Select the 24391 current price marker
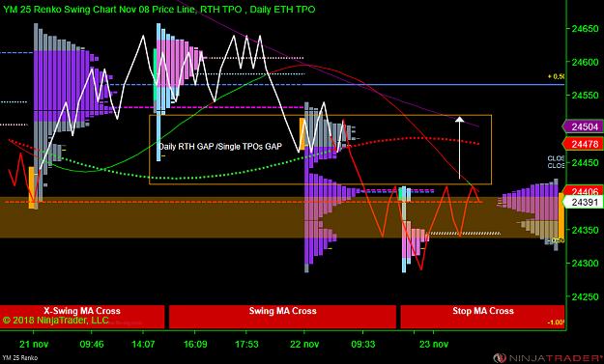This screenshot has height=364, width=604. tap(583, 202)
